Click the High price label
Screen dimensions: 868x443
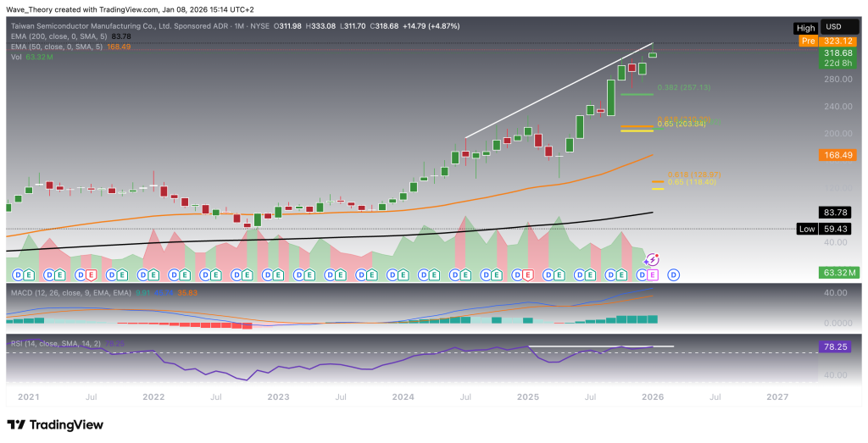click(805, 27)
